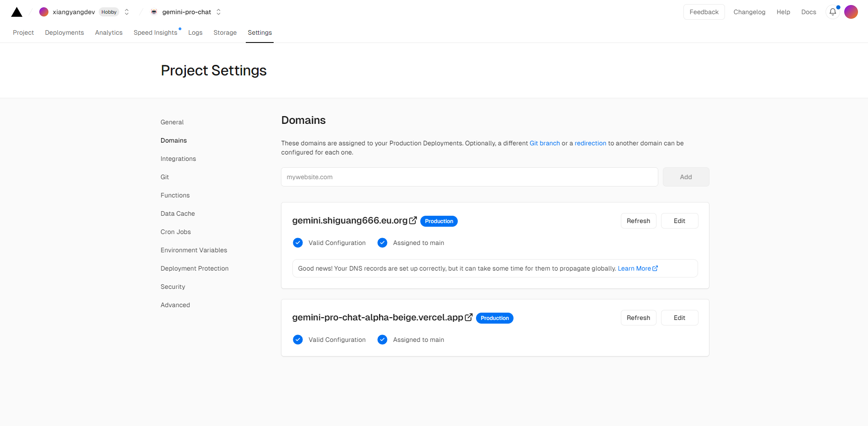
Task: Refresh the gemini-pro-chat-alpha-beige.vercel.app domain
Action: pyautogui.click(x=638, y=318)
